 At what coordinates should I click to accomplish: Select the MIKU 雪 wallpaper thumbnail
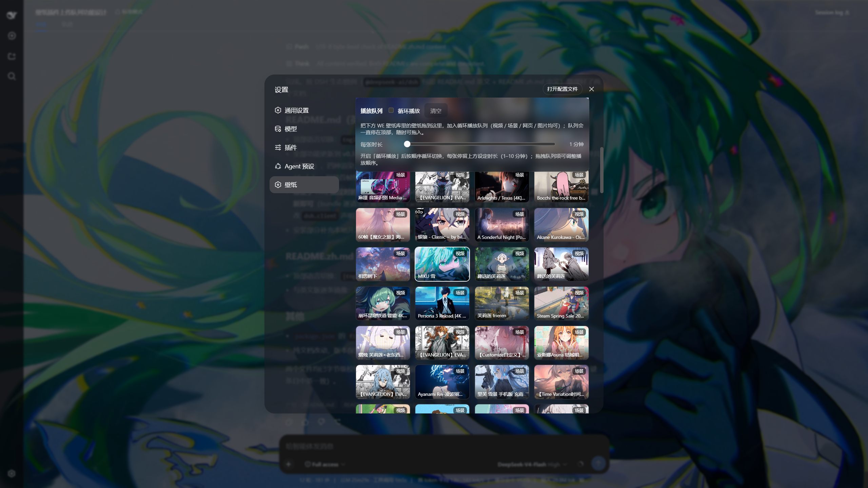[x=442, y=264]
